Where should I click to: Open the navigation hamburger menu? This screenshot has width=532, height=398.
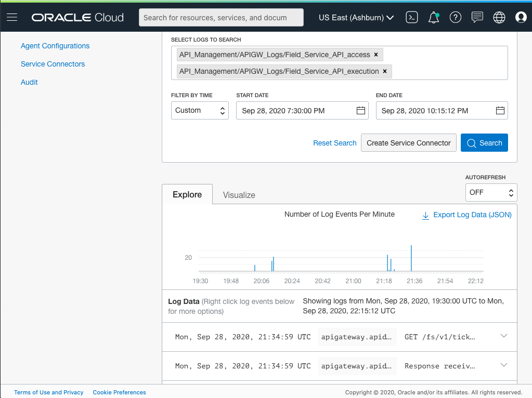click(12, 17)
